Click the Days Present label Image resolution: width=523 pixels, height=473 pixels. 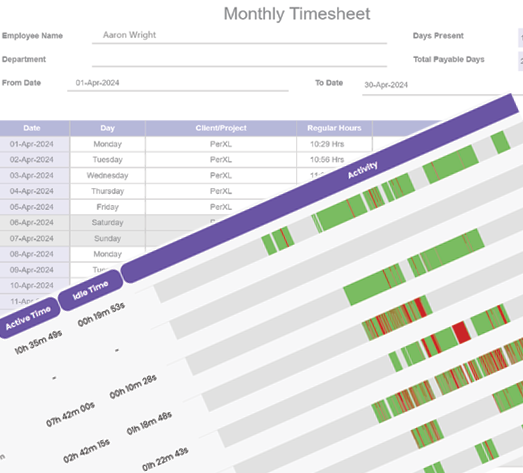click(x=438, y=36)
